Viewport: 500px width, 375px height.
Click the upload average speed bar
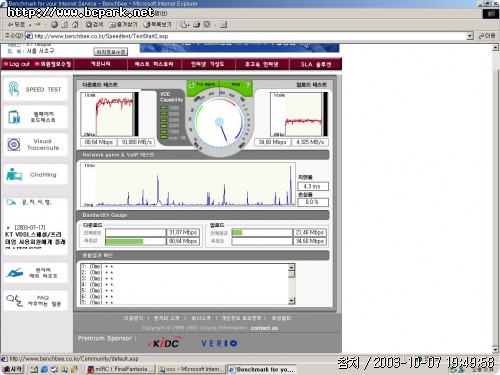coord(262,232)
